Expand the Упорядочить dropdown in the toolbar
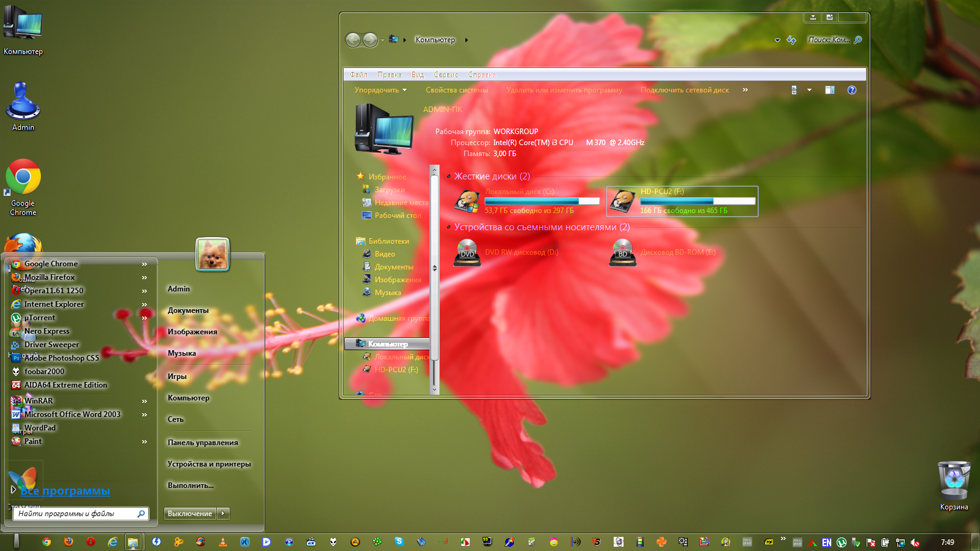The width and height of the screenshot is (980, 551). pos(380,90)
